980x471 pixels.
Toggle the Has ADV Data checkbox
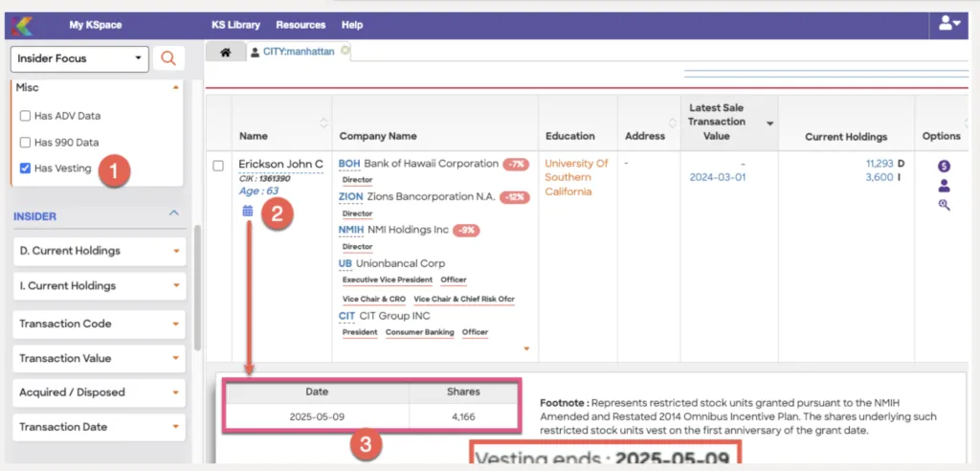point(25,116)
